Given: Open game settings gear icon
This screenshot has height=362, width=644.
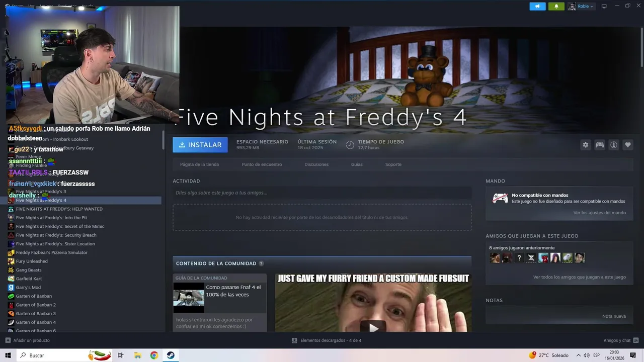Looking at the screenshot, I should point(586,145).
